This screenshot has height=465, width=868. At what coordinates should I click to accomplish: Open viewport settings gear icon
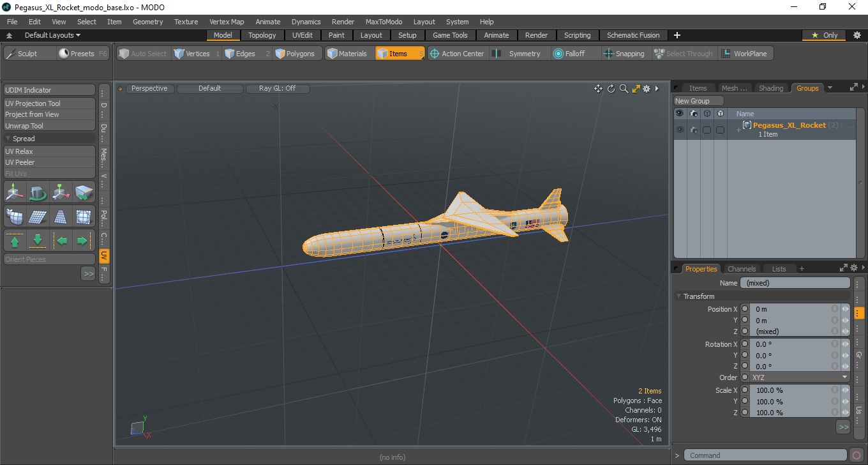pos(647,89)
